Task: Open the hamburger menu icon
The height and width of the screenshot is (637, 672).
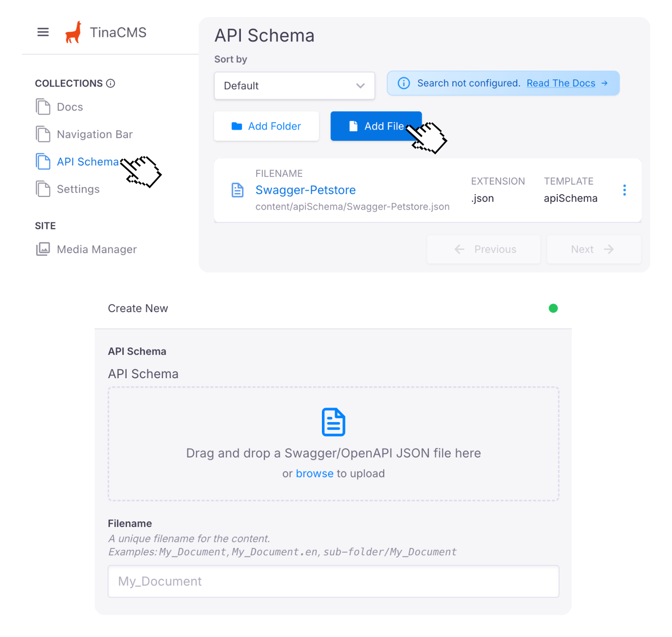Action: 43,32
